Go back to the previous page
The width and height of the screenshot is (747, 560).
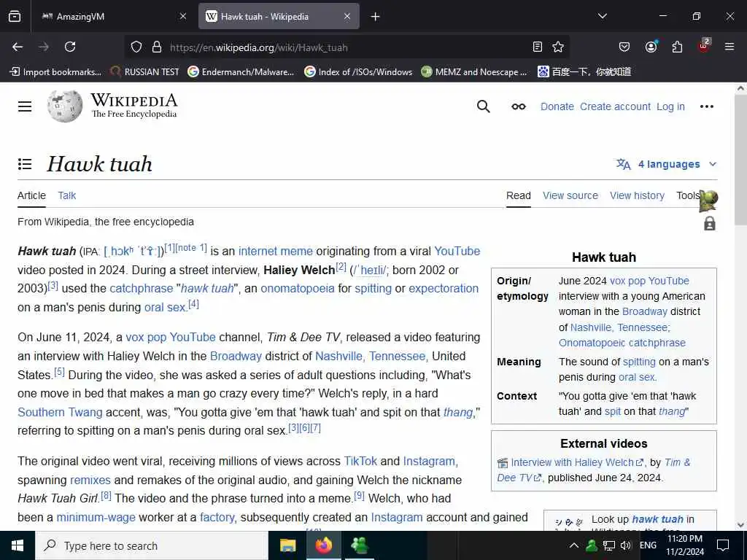point(18,47)
